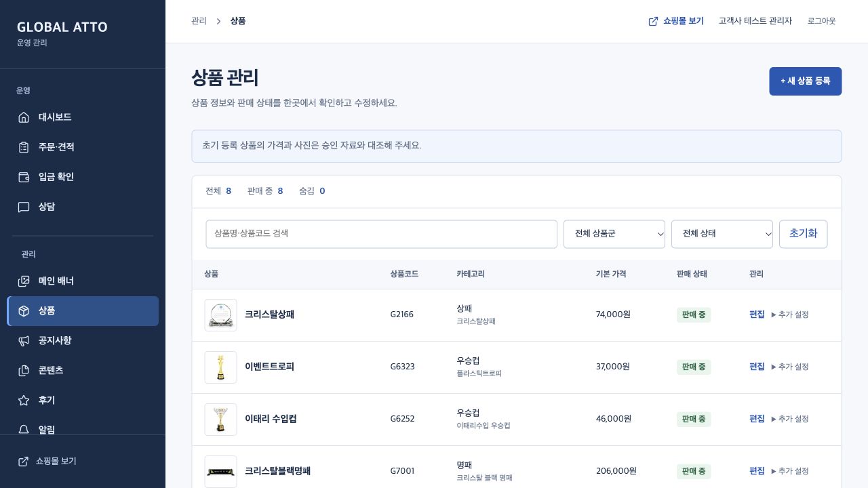The width and height of the screenshot is (868, 488).
Task: Focus 상품명·상품코드 검색 field
Action: tap(382, 234)
